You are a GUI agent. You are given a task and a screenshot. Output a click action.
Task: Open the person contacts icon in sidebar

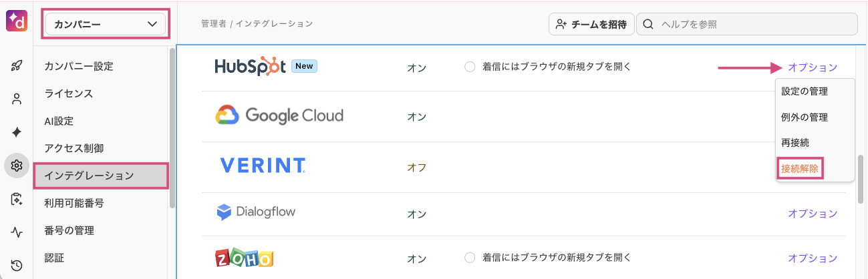pos(17,99)
